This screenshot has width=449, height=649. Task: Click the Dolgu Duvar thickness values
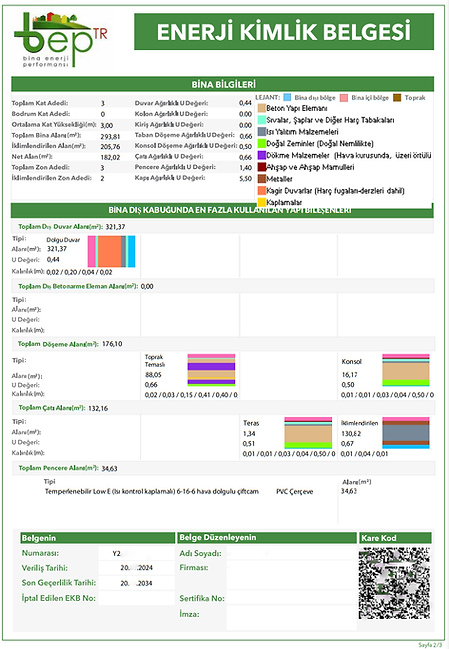click(x=79, y=272)
